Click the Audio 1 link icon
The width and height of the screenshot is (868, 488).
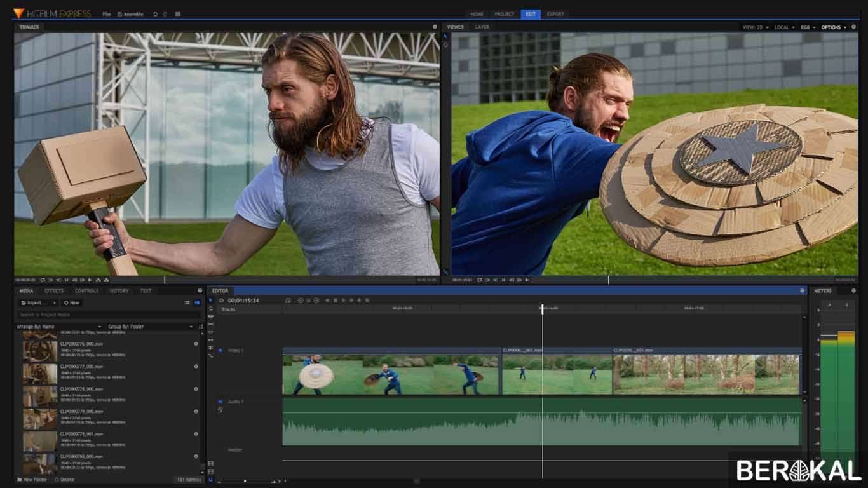[x=220, y=410]
